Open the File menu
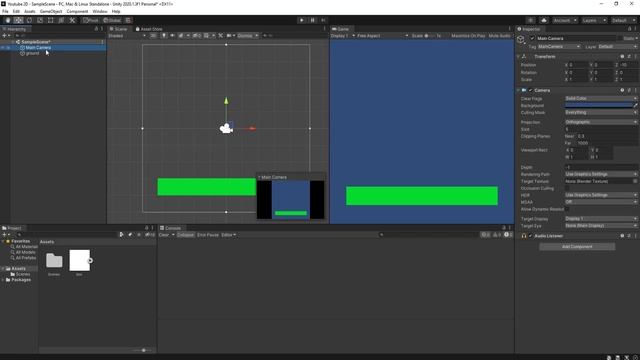The image size is (640, 360). [5, 11]
